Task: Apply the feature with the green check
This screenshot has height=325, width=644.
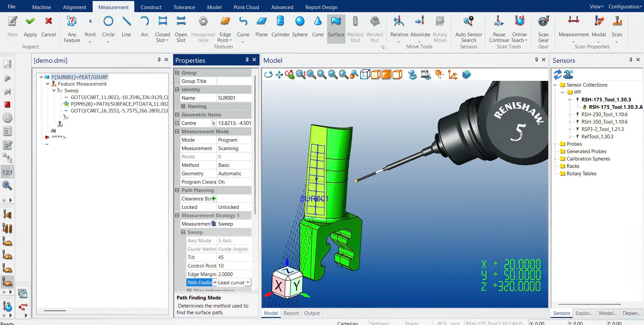Action: tap(30, 27)
